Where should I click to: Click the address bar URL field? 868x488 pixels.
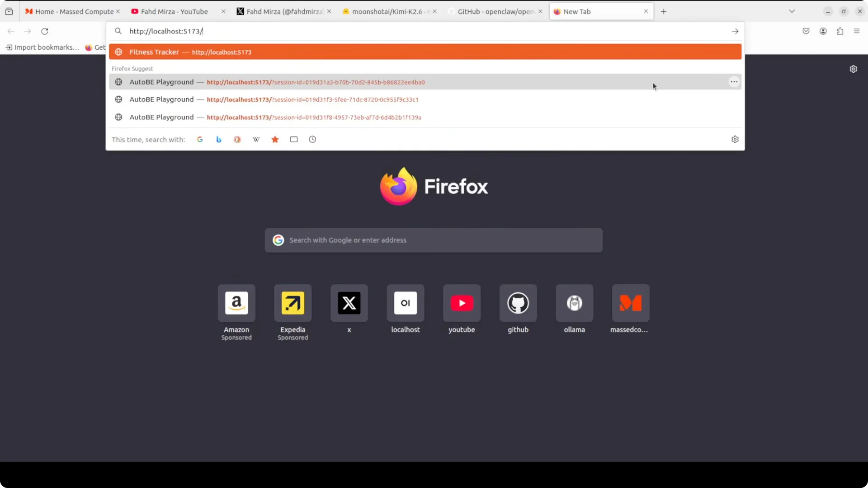pyautogui.click(x=425, y=31)
